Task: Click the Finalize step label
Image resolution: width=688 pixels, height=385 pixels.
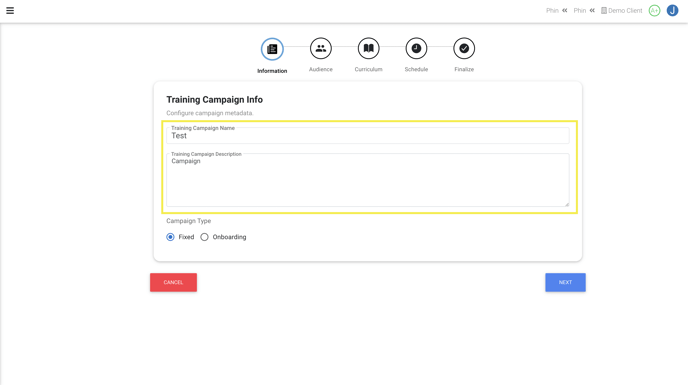Action: [x=464, y=69]
